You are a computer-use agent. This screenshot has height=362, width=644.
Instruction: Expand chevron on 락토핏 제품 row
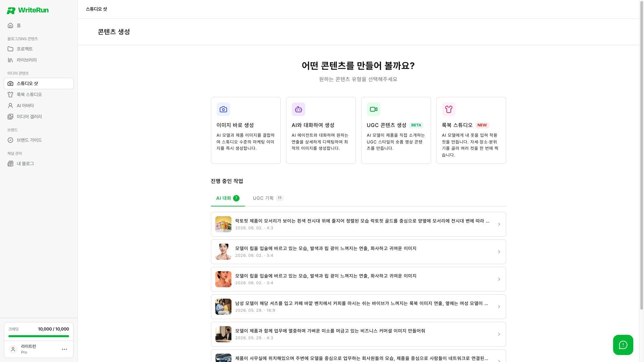tap(499, 224)
